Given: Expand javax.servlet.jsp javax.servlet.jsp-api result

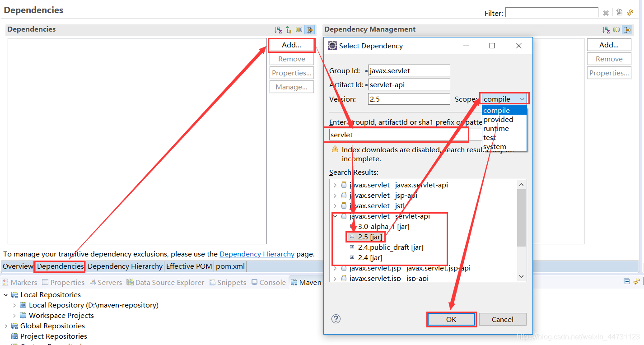Looking at the screenshot, I should [335, 268].
